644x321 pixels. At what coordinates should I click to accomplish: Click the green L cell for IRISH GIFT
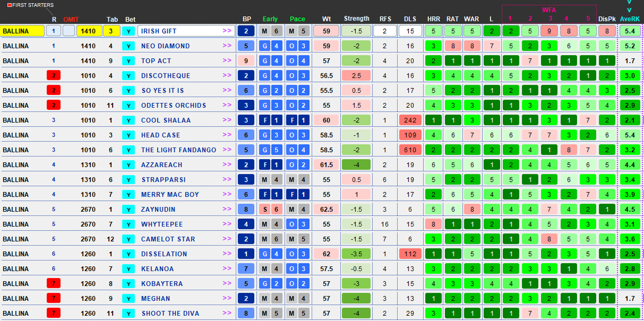491,31
